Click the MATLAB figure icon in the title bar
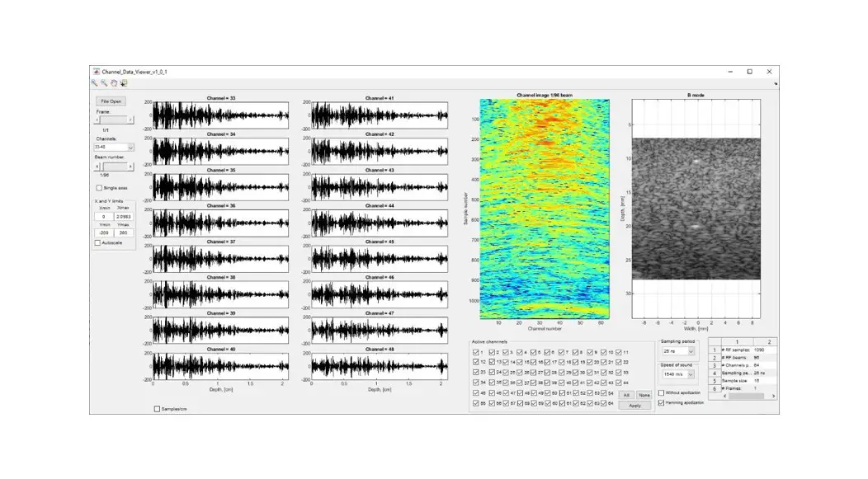This screenshot has width=868, height=479. point(97,72)
